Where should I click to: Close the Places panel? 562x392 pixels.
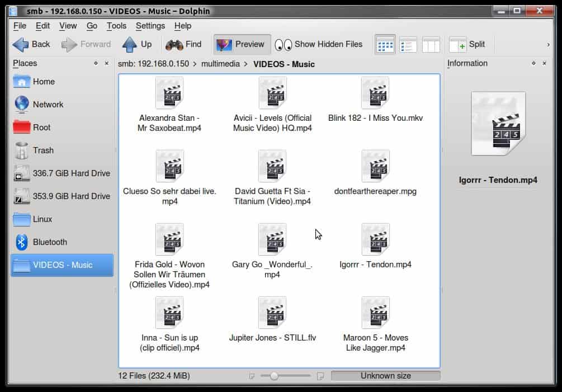click(x=106, y=63)
